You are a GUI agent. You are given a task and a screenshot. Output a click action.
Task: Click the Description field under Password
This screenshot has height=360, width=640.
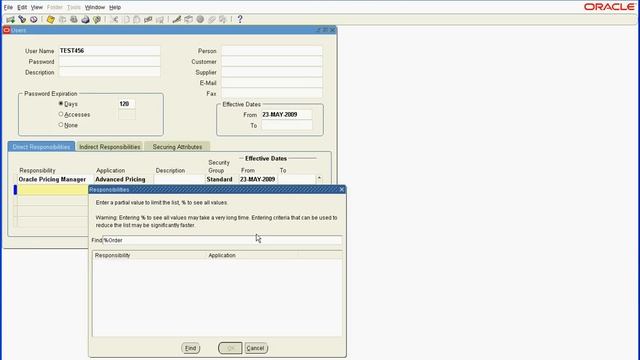coord(109,72)
